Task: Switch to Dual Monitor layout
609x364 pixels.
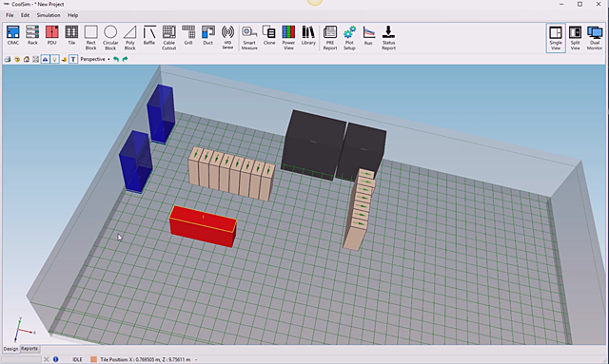Action: (595, 38)
